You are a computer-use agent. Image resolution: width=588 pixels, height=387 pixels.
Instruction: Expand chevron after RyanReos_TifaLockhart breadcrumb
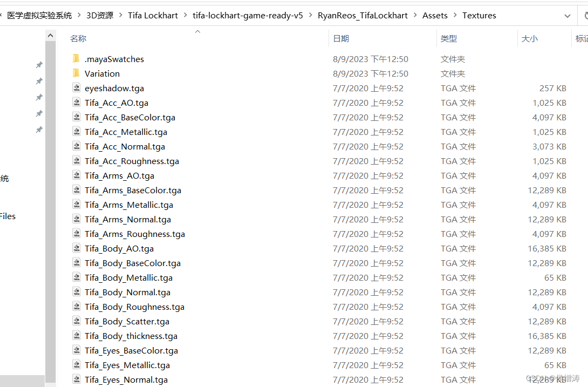[x=415, y=16]
